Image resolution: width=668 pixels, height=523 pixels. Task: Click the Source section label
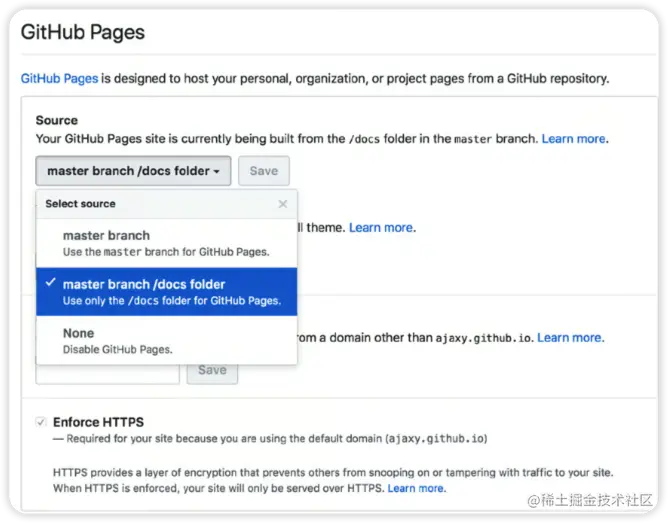[x=57, y=120]
